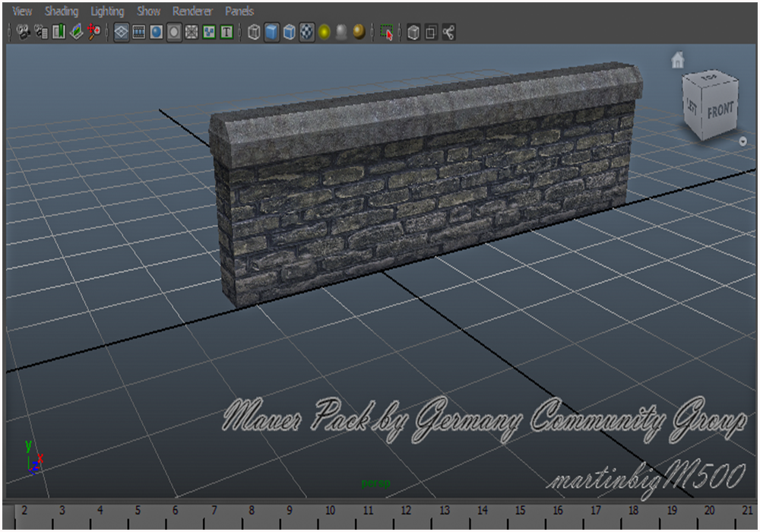760x532 pixels.
Task: Jump to frame 21 on time slider
Action: coord(747,510)
